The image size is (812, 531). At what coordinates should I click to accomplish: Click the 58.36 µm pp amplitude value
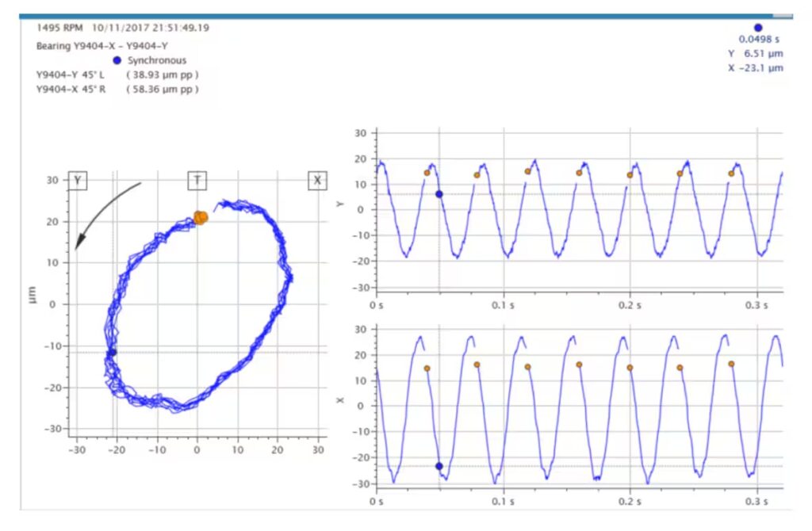coord(162,89)
